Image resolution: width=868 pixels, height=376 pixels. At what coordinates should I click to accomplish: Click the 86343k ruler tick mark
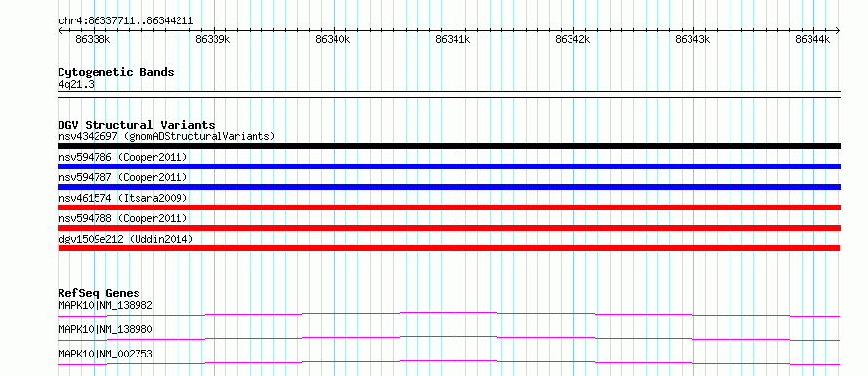694,31
